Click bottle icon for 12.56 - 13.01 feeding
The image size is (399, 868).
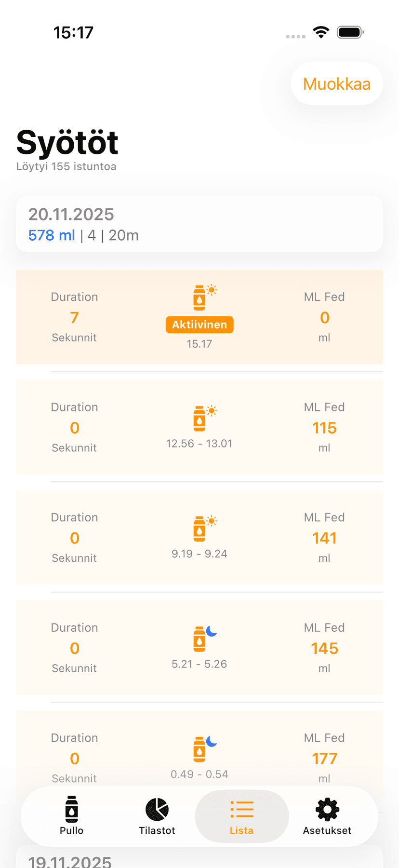(x=200, y=418)
